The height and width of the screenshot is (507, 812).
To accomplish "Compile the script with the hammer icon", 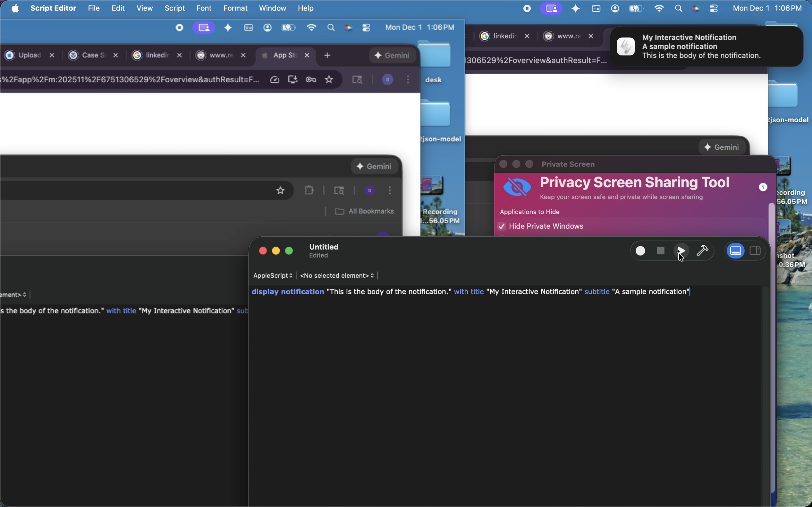I will pyautogui.click(x=703, y=251).
